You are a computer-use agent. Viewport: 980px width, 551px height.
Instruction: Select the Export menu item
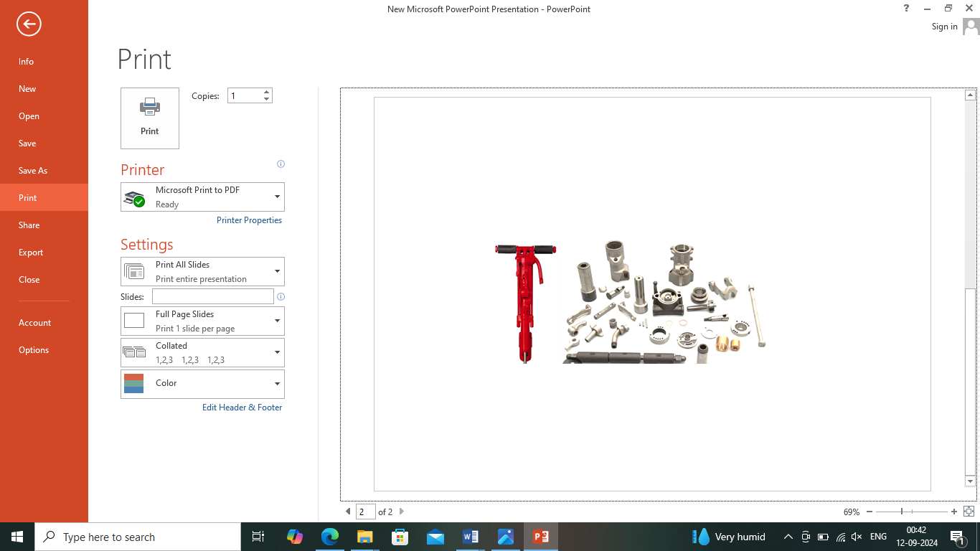(x=31, y=253)
